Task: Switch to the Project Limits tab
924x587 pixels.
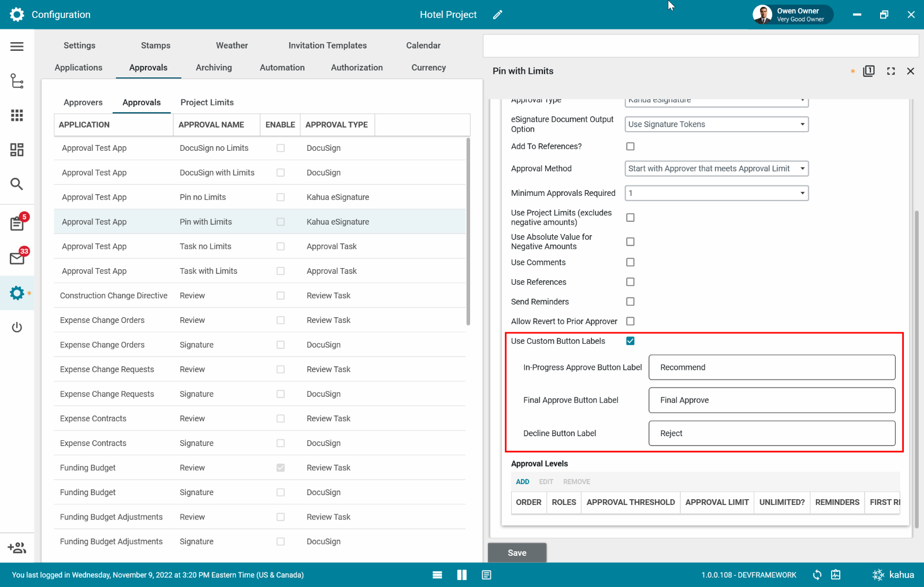Action: pyautogui.click(x=207, y=102)
